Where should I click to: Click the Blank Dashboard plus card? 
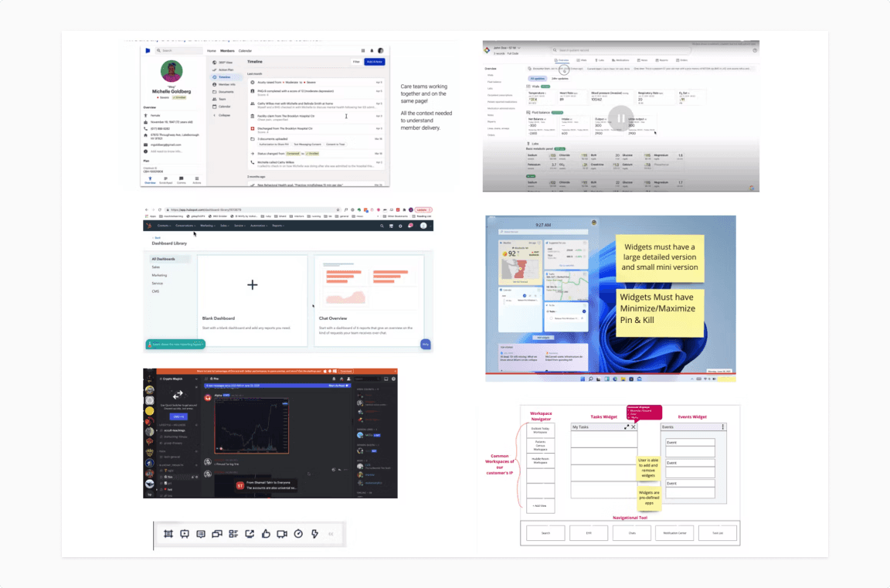point(253,301)
